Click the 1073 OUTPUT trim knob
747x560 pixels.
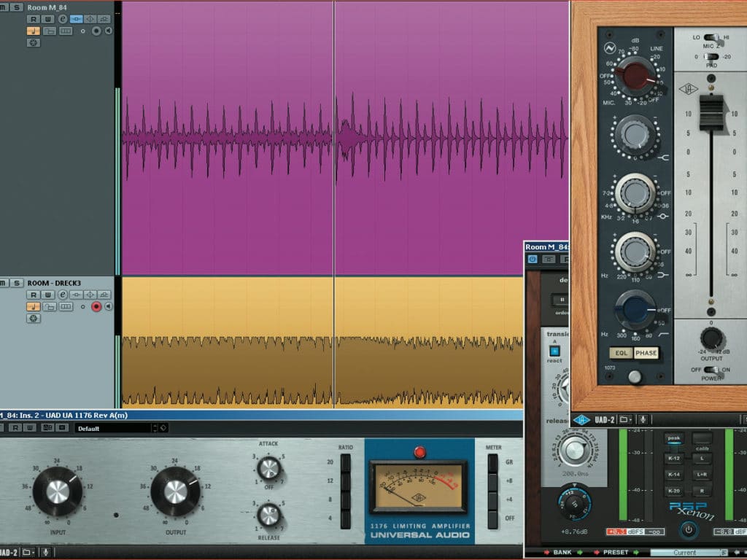(x=711, y=338)
